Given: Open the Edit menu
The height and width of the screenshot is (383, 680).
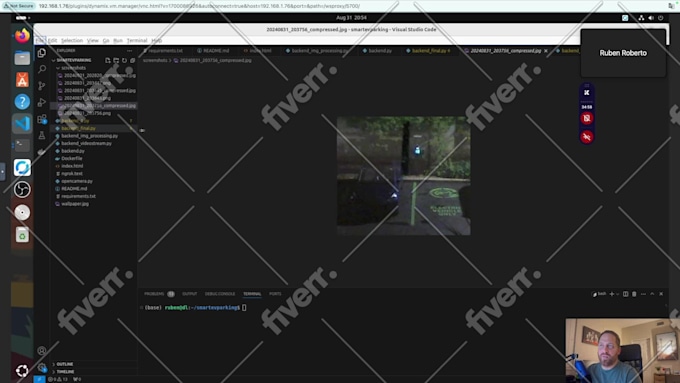Looking at the screenshot, I should tap(52, 40).
